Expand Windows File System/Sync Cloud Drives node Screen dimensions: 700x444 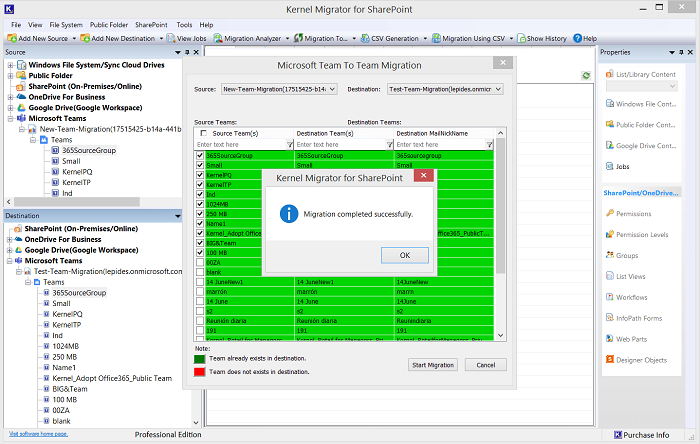click(9, 65)
